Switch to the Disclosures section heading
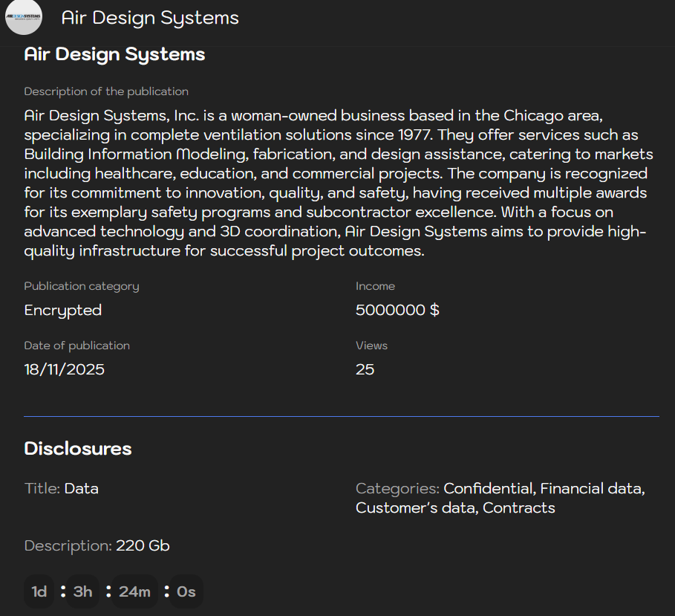This screenshot has height=616, width=675. click(77, 448)
